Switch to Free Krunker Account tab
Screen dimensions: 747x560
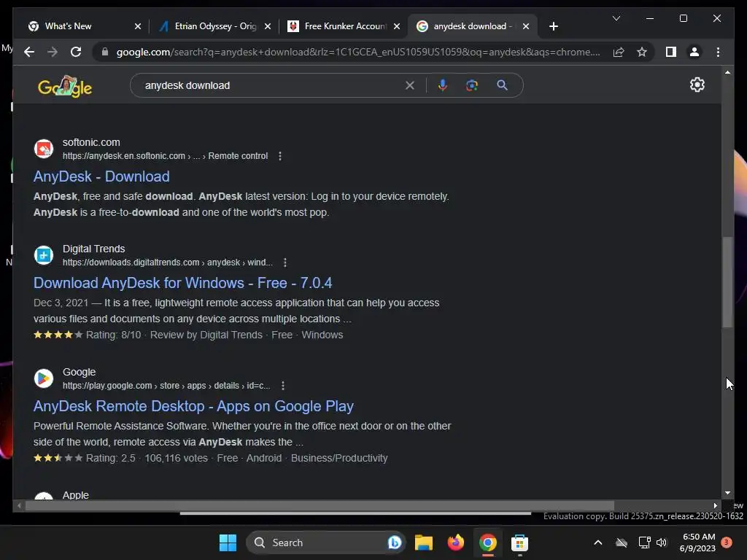coord(345,26)
